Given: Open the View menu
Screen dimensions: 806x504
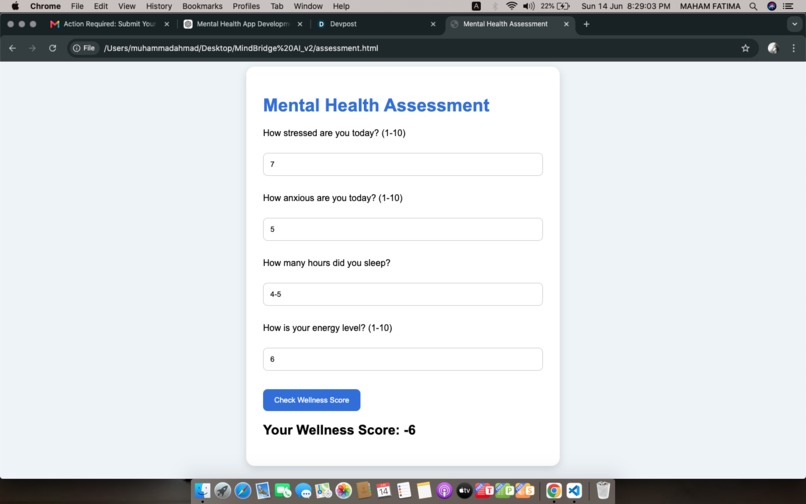Looking at the screenshot, I should [126, 6].
